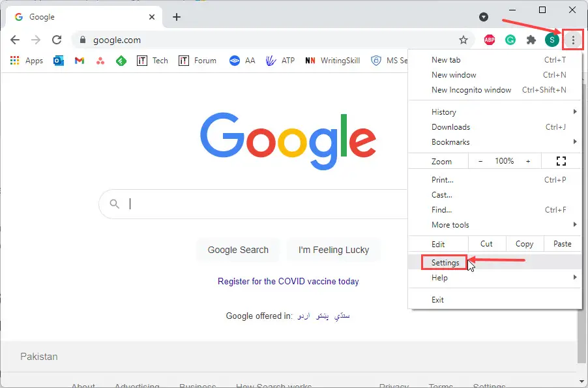
Task: Choose Cast... from the menu
Action: point(495,195)
